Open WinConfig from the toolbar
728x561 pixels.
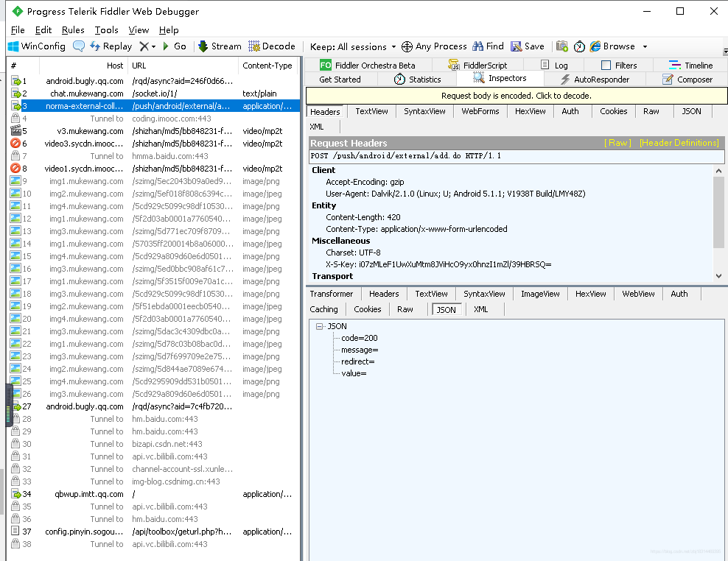click(37, 46)
